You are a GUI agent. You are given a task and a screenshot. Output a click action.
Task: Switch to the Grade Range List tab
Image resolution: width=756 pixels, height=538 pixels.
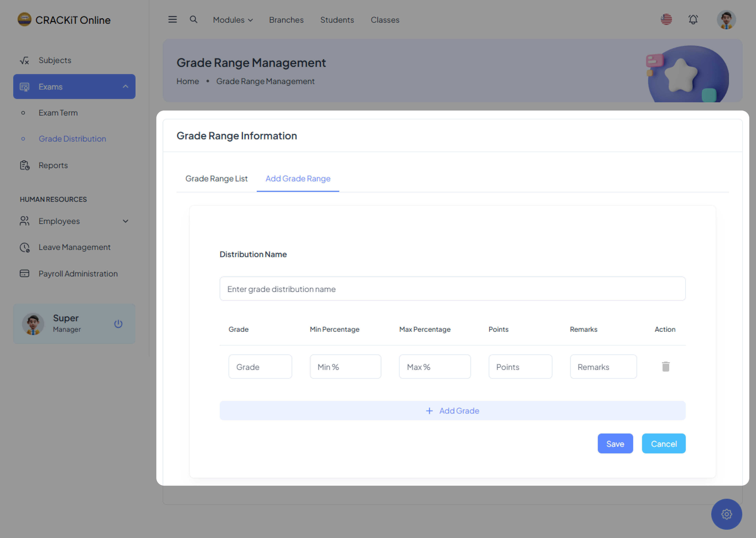coord(216,179)
